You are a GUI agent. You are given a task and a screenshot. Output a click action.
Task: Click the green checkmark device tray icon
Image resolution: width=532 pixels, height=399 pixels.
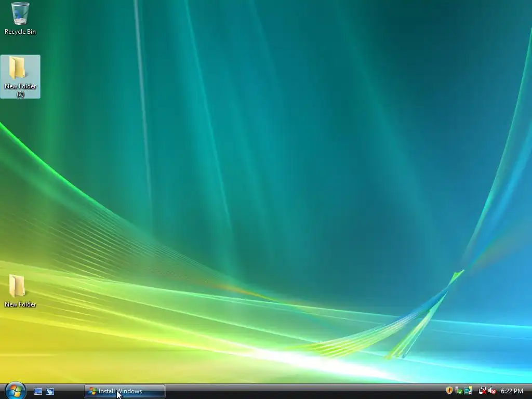tap(458, 391)
